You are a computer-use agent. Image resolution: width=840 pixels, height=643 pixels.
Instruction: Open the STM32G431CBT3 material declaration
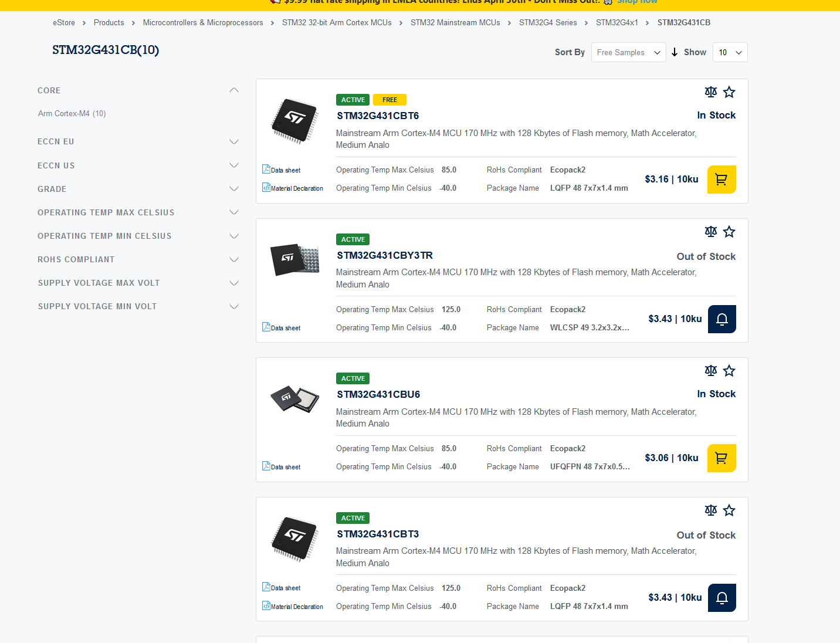pyautogui.click(x=293, y=606)
